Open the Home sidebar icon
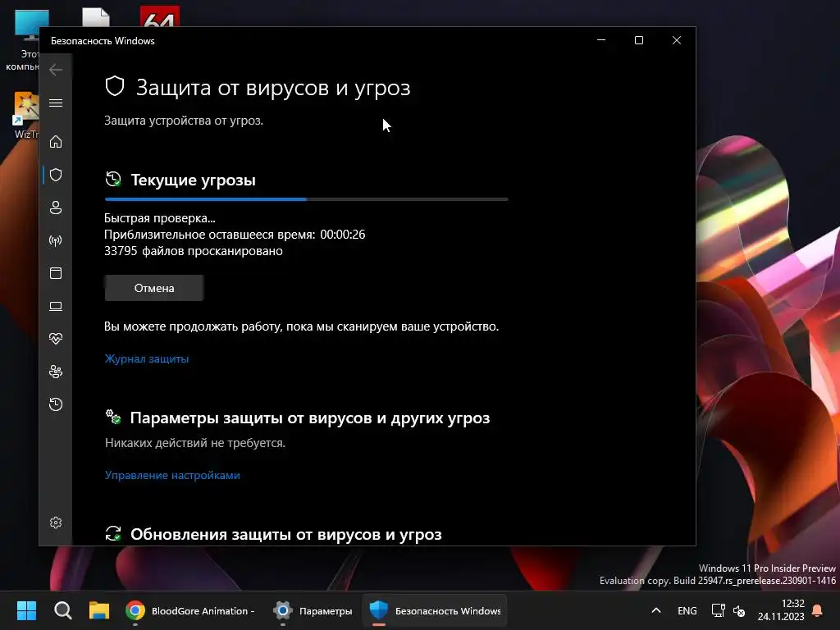 click(x=56, y=141)
